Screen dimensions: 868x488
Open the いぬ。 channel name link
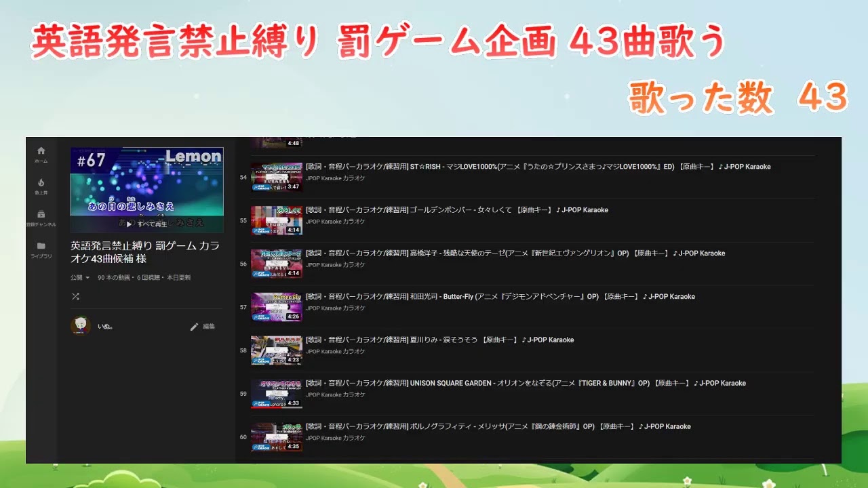[105, 326]
